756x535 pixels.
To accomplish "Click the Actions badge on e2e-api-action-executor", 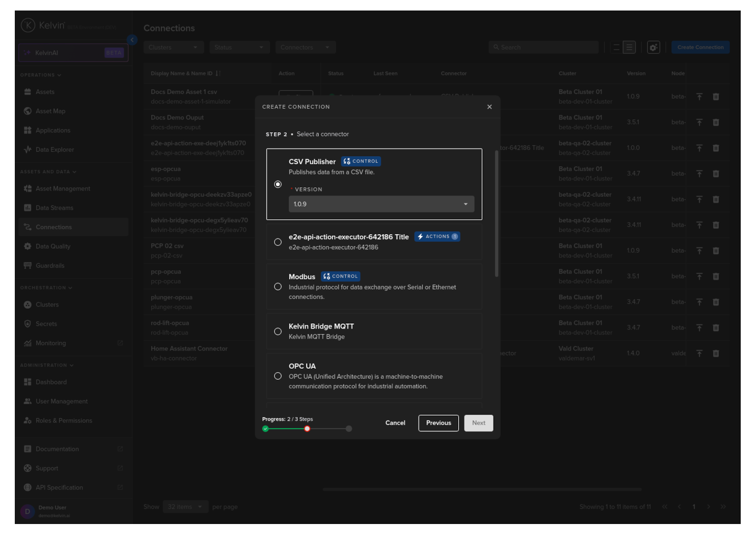I will click(x=437, y=236).
